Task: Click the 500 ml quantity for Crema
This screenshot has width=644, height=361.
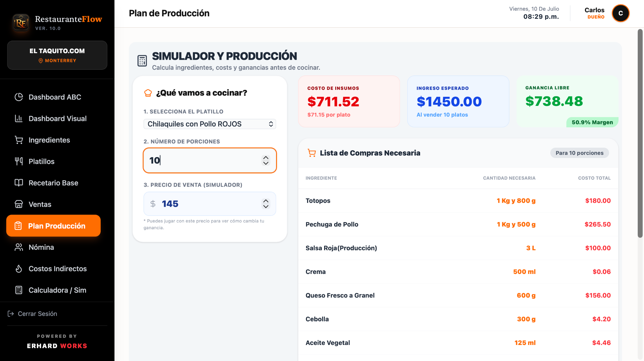Action: point(524,272)
